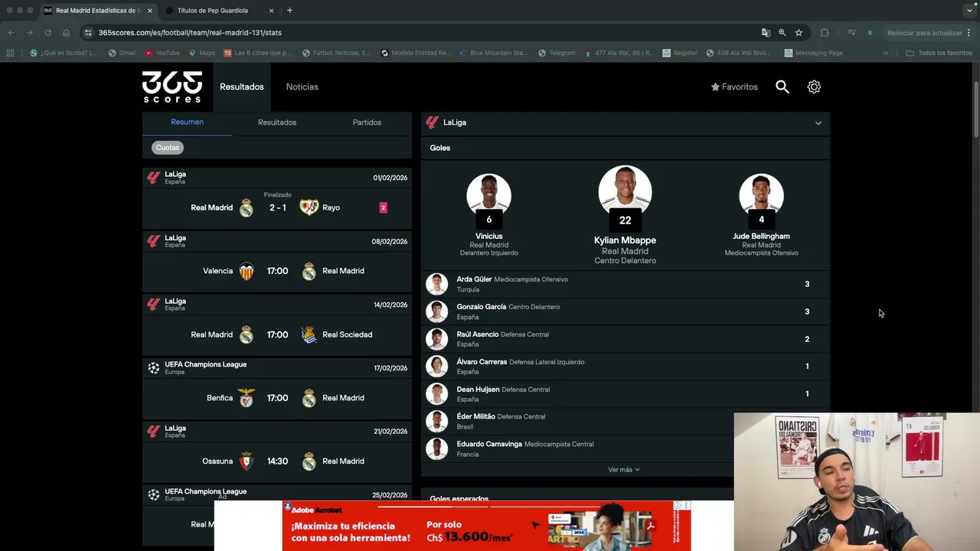
Task: Open the Telegram bookmark
Action: coord(557,53)
